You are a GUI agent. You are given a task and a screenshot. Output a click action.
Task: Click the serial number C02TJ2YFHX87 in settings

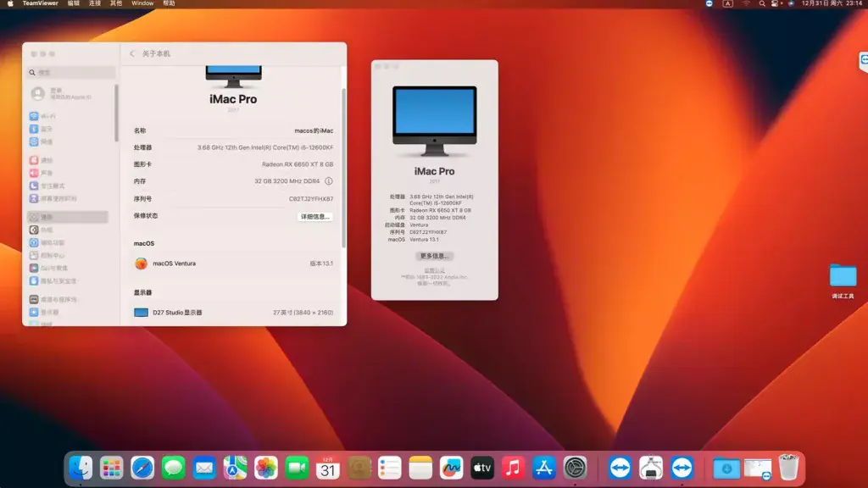pos(310,198)
